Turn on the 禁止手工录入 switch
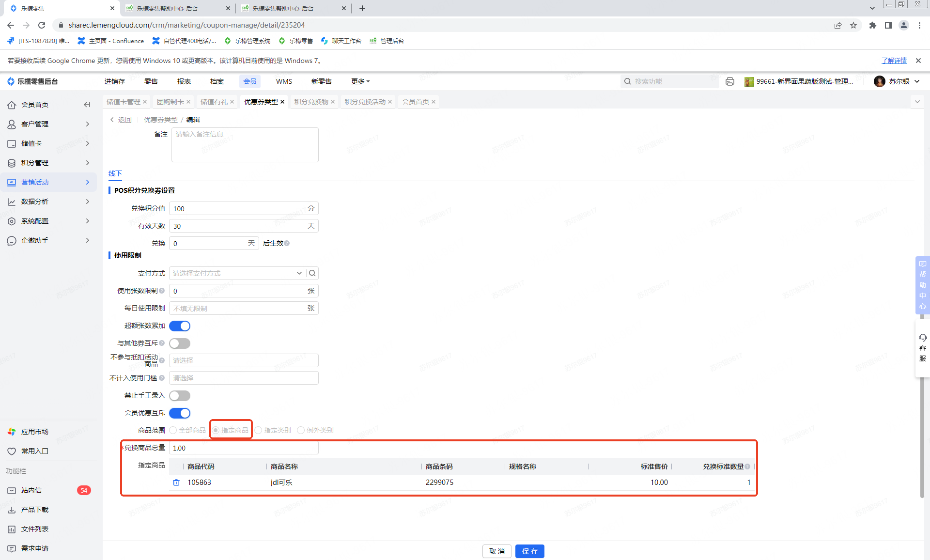 (180, 396)
